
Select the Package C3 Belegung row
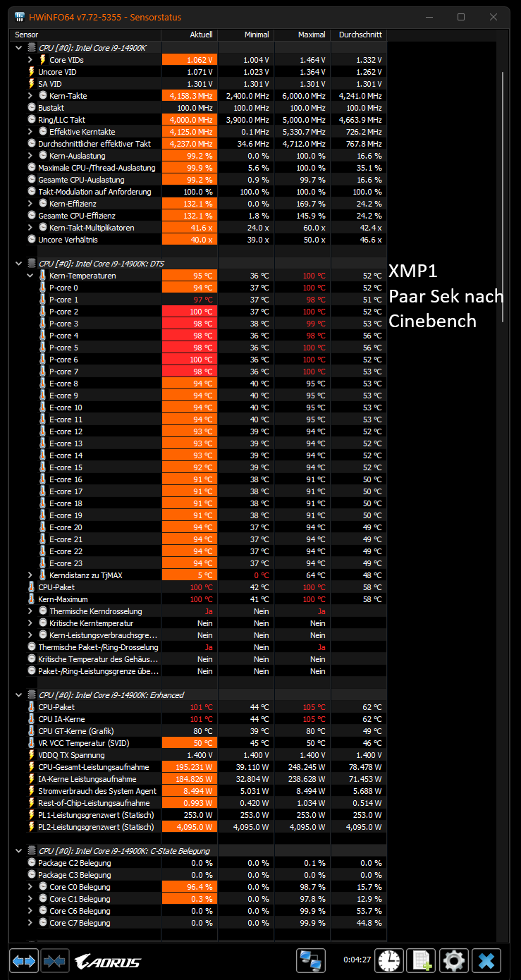(x=200, y=875)
